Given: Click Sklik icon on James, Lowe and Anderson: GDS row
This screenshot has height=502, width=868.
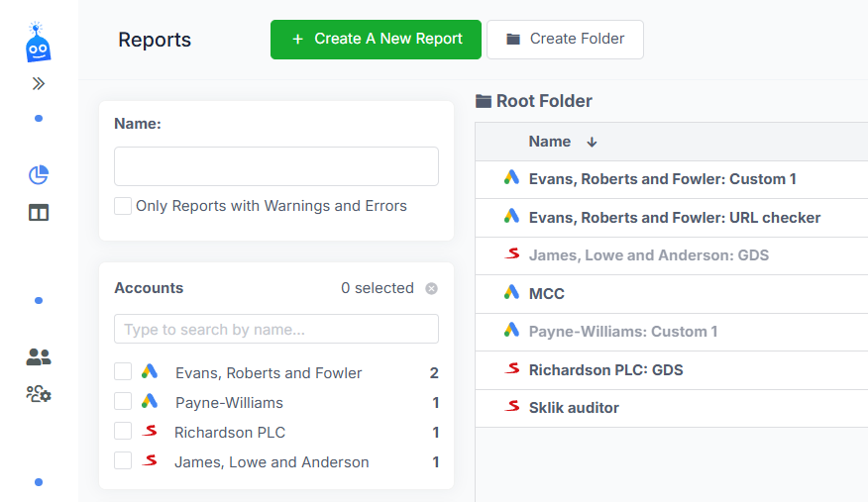Looking at the screenshot, I should pos(512,253).
